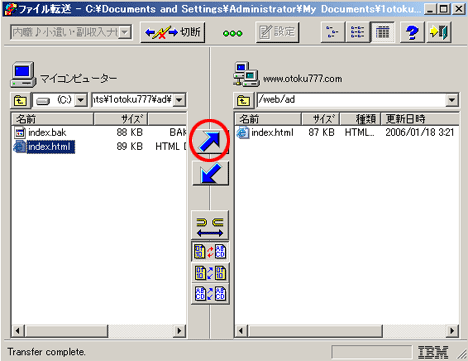Expand the remote path /web/ad dropdown
Screen dimensions: 468x361
[451, 100]
